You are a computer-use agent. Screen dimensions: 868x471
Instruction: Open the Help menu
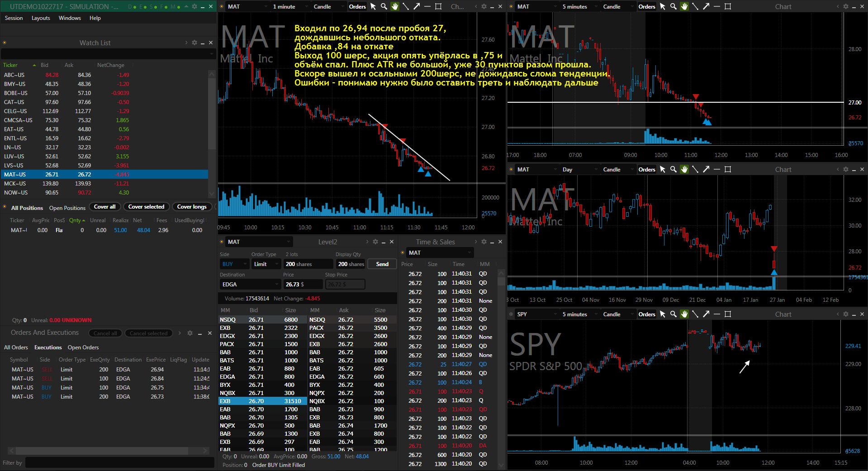[x=95, y=18]
